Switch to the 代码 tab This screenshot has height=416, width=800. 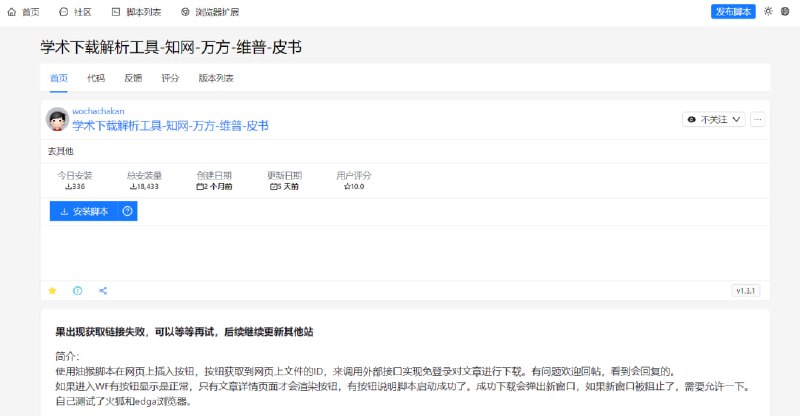(95, 78)
